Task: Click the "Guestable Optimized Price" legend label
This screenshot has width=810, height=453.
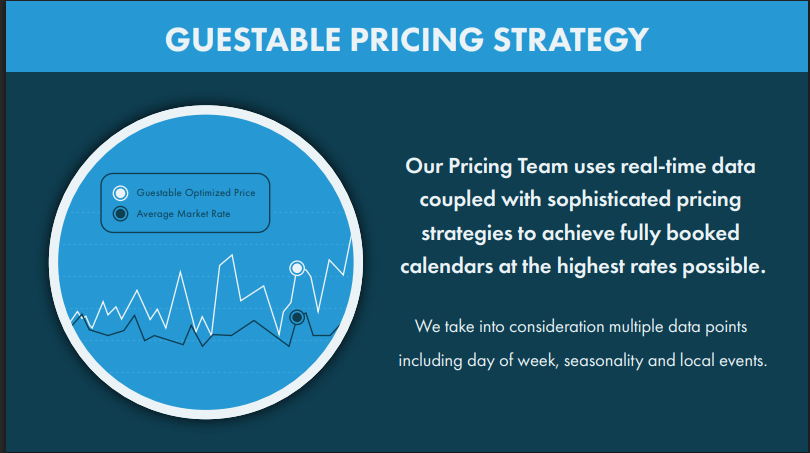Action: (196, 193)
